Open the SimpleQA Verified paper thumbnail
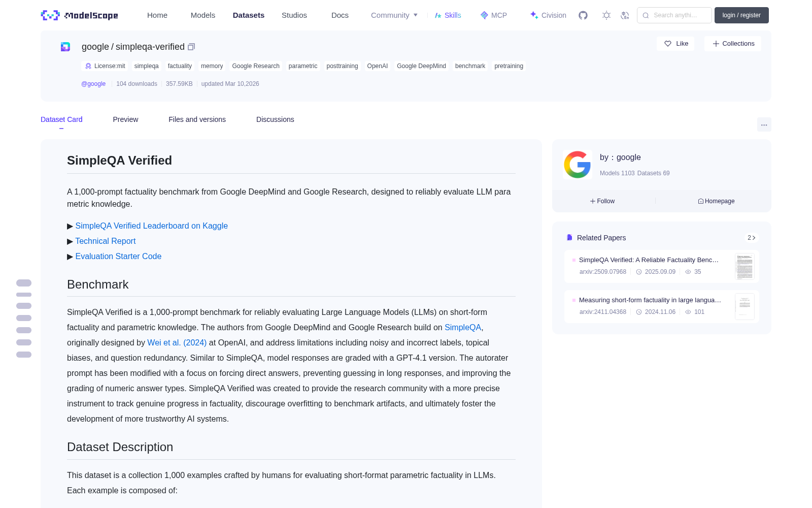This screenshot has width=812, height=508. 745,266
